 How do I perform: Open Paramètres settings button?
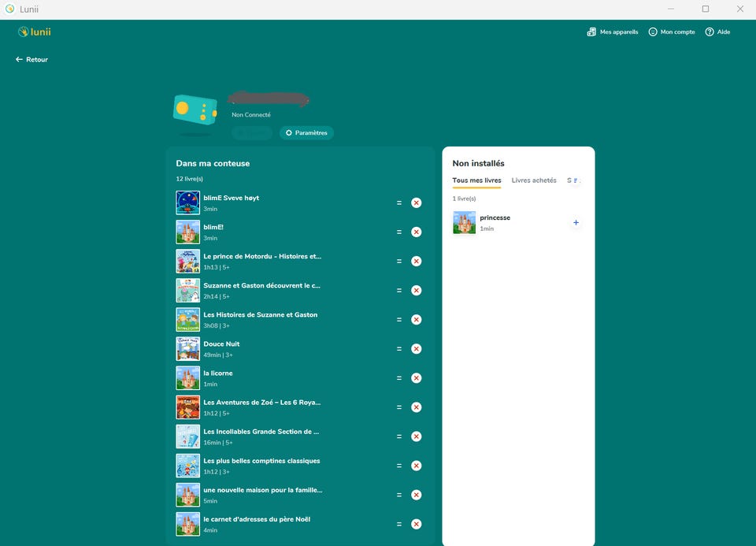point(306,132)
